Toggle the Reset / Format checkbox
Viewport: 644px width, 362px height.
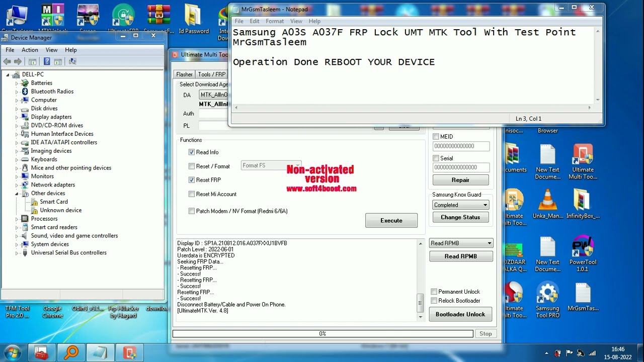click(192, 166)
